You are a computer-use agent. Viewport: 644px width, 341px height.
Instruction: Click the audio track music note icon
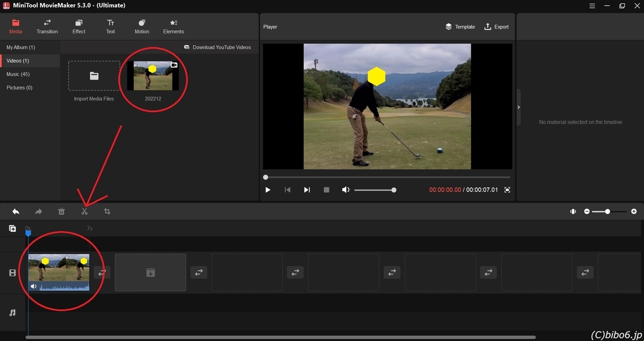pyautogui.click(x=12, y=313)
